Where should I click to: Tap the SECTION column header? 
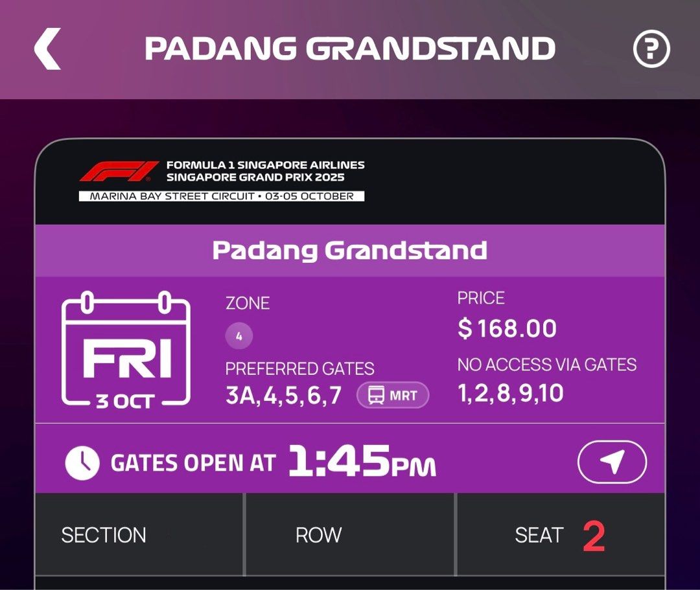[x=104, y=534]
